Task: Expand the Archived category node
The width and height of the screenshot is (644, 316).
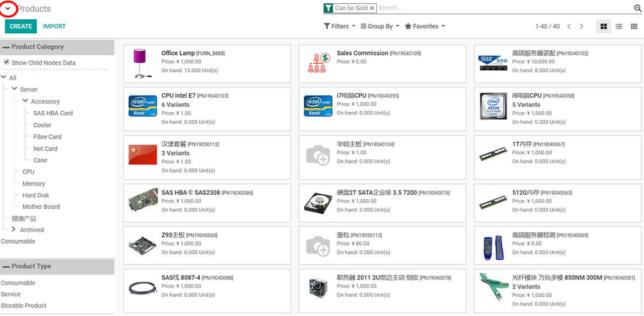Action: tap(14, 229)
